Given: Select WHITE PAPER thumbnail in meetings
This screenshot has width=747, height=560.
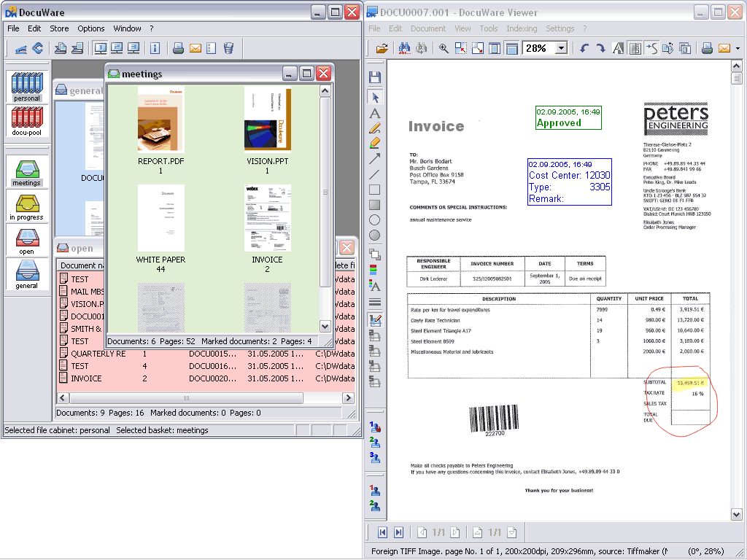Looking at the screenshot, I should [x=161, y=218].
